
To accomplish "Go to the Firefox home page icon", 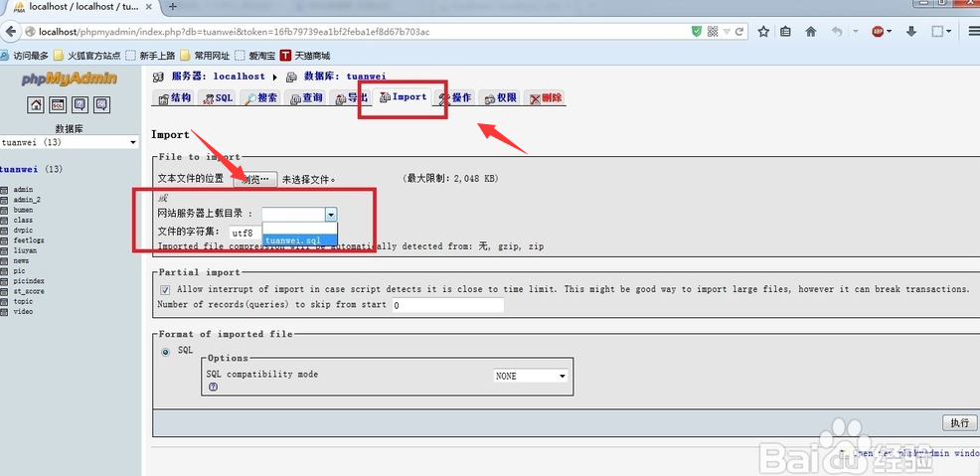I will tap(811, 32).
